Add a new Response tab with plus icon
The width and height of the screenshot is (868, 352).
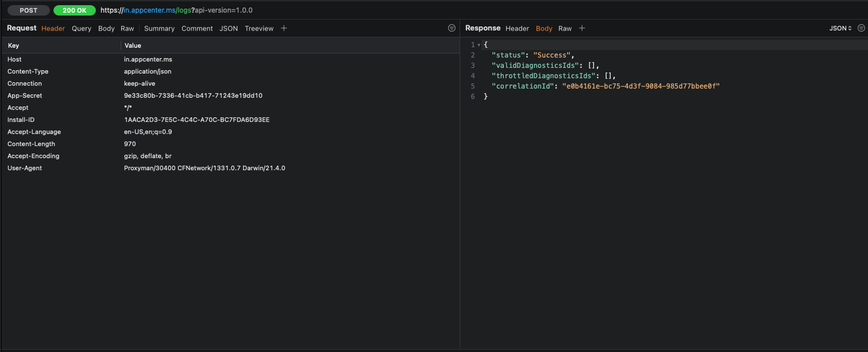coord(582,28)
